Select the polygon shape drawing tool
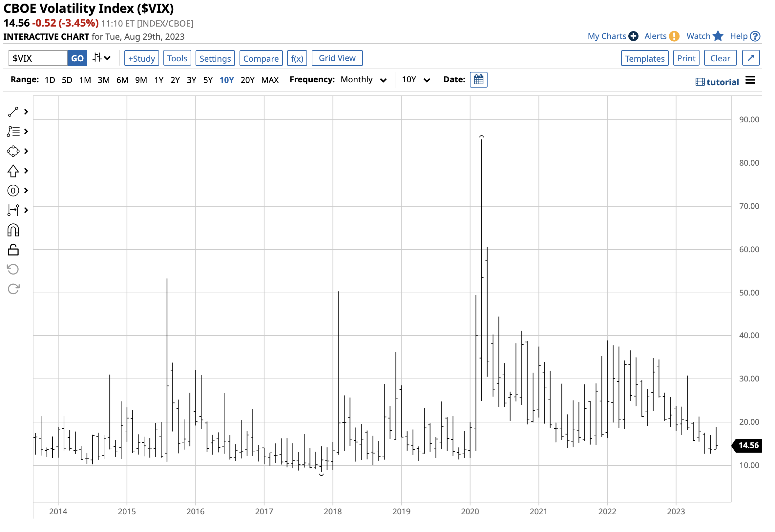The width and height of the screenshot is (775, 532). [13, 151]
